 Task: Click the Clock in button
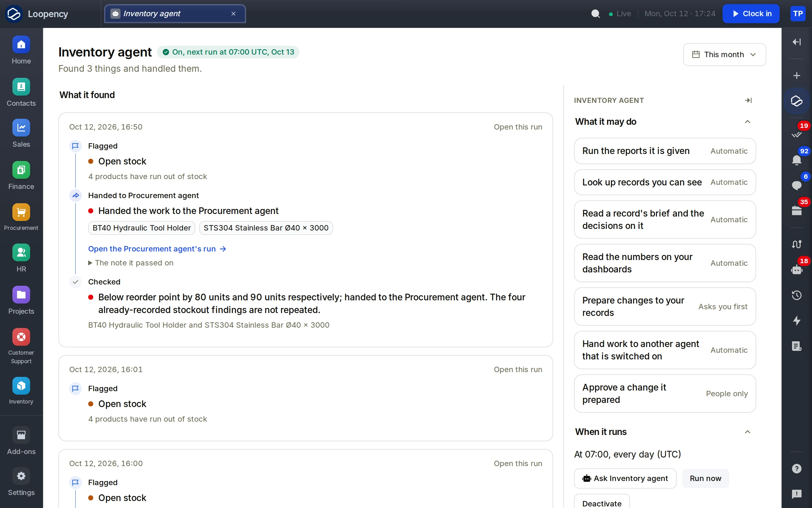click(750, 14)
